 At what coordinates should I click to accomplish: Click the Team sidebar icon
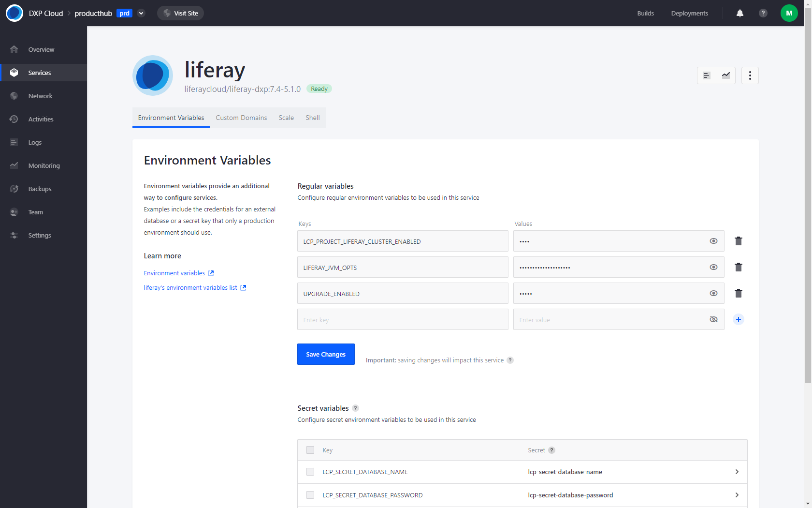[x=14, y=212]
